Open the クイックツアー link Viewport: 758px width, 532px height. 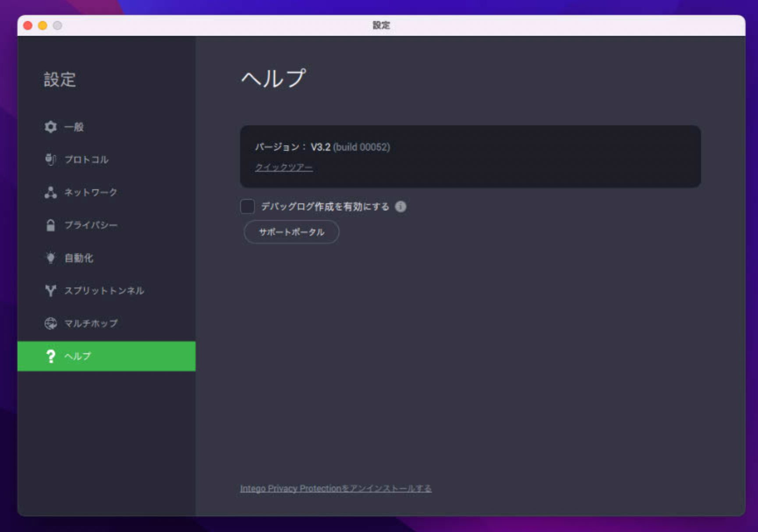[x=284, y=167]
